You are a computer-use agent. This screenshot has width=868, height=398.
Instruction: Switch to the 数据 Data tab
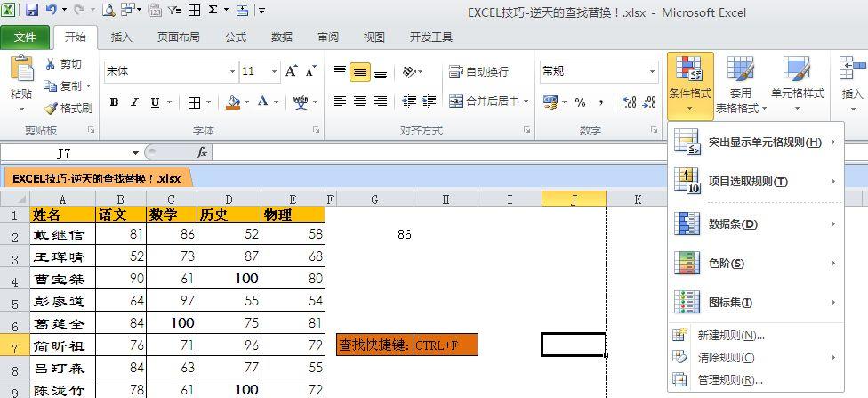[282, 37]
